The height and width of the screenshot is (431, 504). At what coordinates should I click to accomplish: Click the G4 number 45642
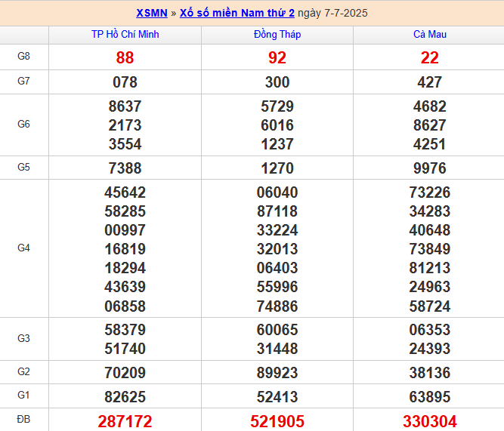coord(125,192)
